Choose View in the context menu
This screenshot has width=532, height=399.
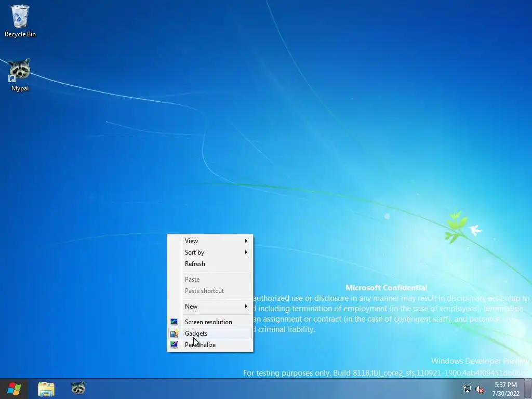tap(210, 241)
